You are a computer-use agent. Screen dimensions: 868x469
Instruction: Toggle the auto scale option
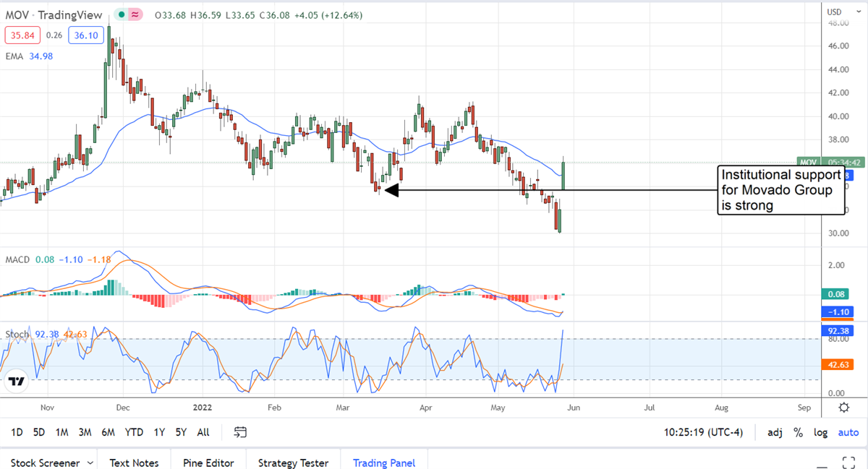coord(848,432)
